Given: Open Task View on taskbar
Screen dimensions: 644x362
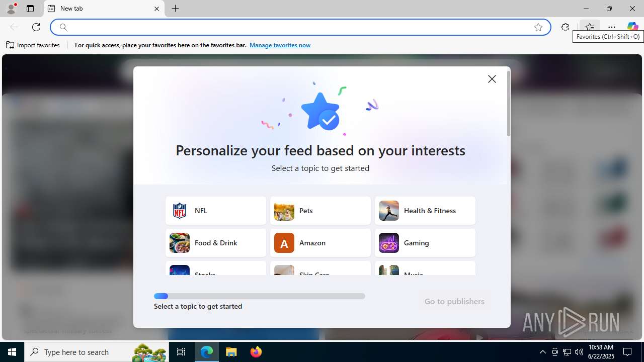Looking at the screenshot, I should click(x=181, y=352).
